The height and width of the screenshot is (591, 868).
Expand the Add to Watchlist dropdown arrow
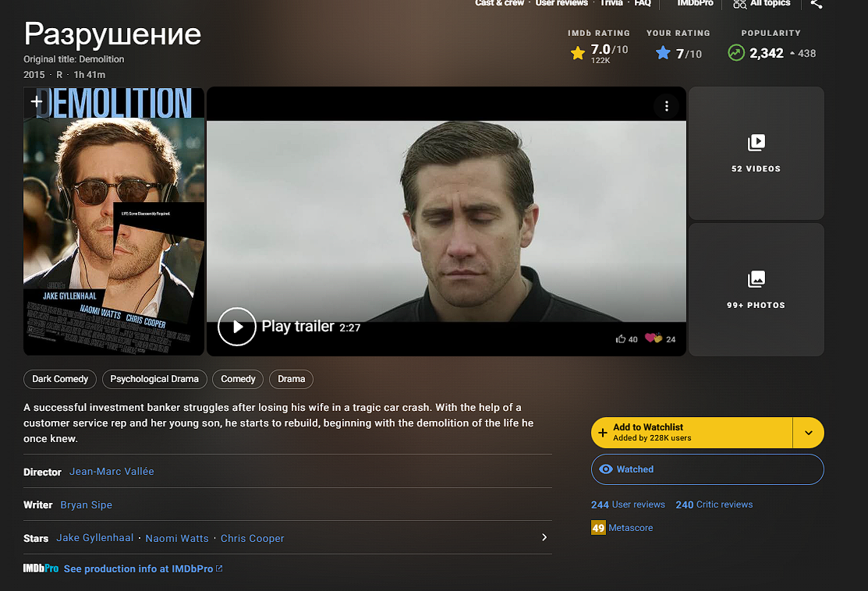808,433
